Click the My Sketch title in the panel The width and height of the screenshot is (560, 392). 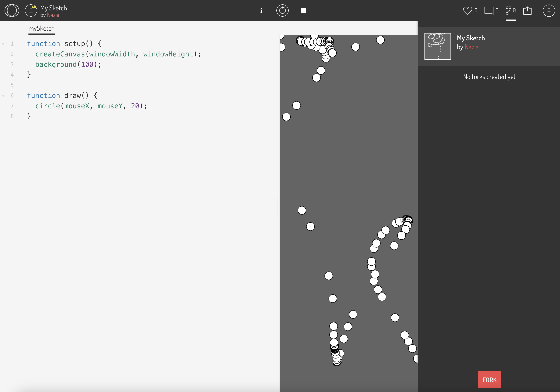471,38
